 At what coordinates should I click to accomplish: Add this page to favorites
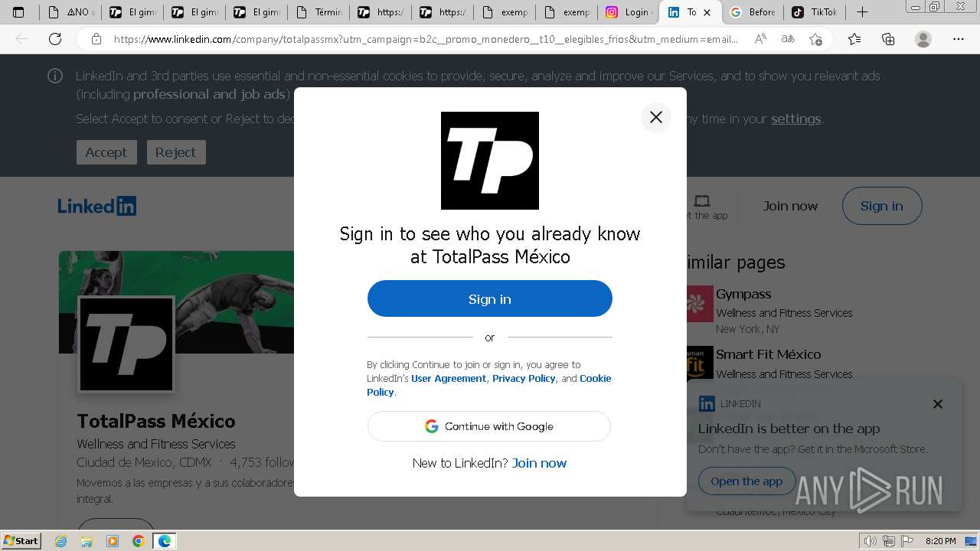pos(815,39)
